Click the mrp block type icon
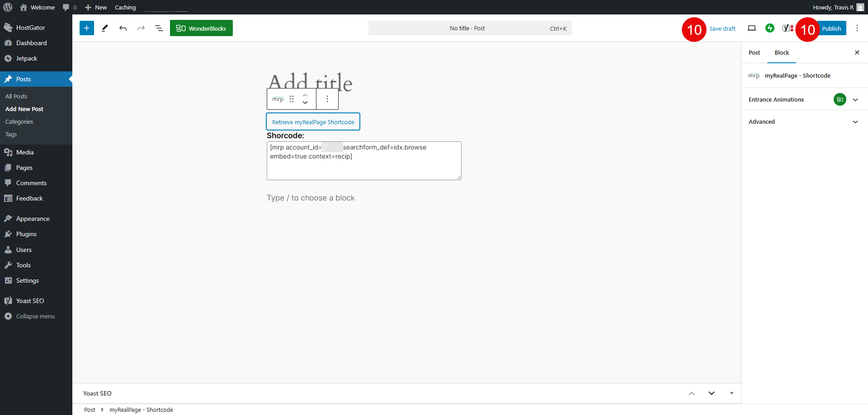The width and height of the screenshot is (868, 415). coord(278,99)
